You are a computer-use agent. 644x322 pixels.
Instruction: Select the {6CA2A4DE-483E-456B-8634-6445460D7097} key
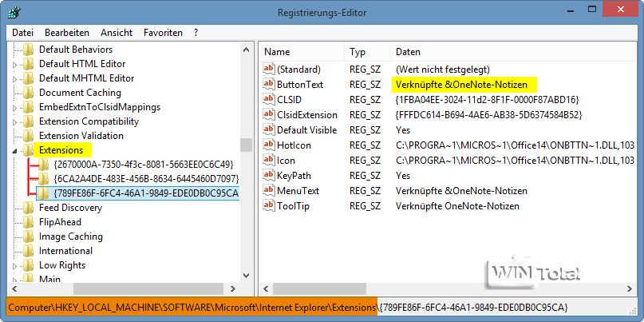(146, 179)
